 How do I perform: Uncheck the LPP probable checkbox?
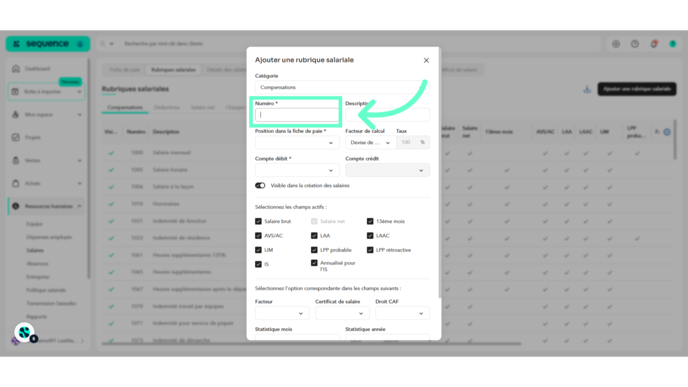click(314, 250)
